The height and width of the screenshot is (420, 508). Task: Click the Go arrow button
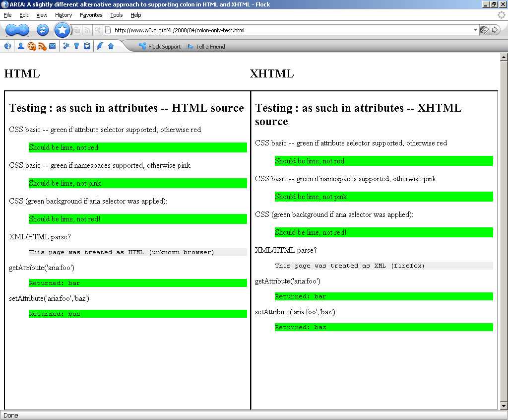[x=495, y=30]
